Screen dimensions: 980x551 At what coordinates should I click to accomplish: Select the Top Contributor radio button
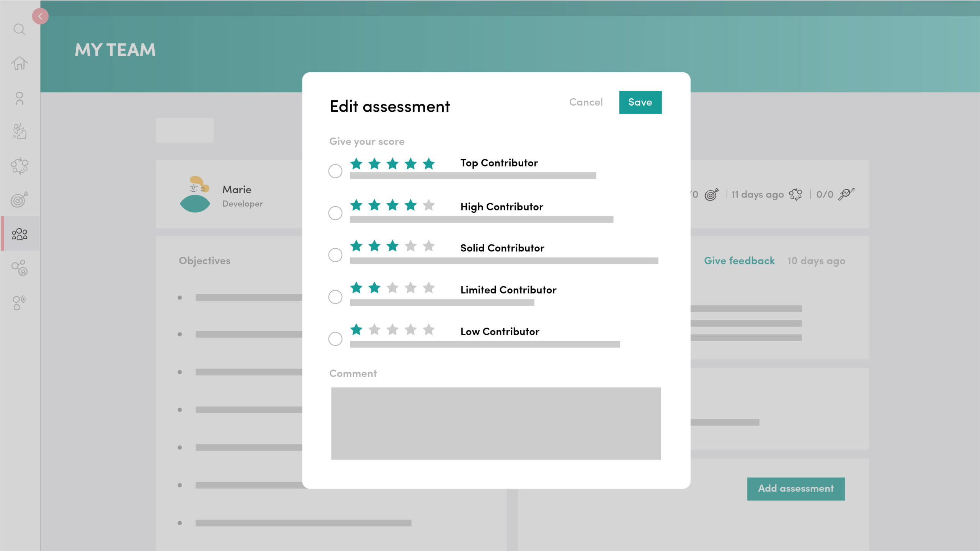pyautogui.click(x=335, y=171)
